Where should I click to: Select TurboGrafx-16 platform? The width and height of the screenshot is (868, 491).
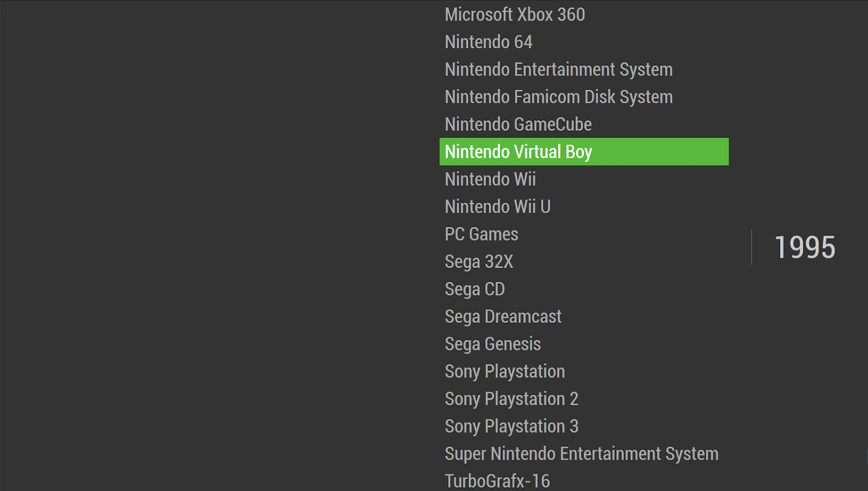click(497, 481)
